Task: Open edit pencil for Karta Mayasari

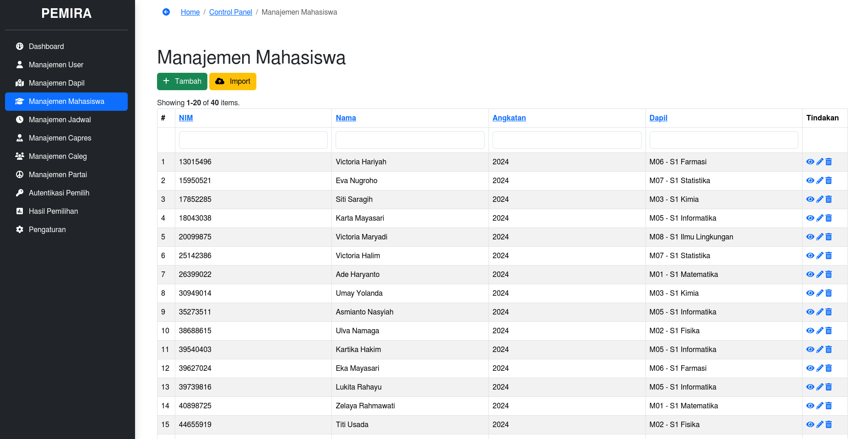Action: (x=819, y=218)
